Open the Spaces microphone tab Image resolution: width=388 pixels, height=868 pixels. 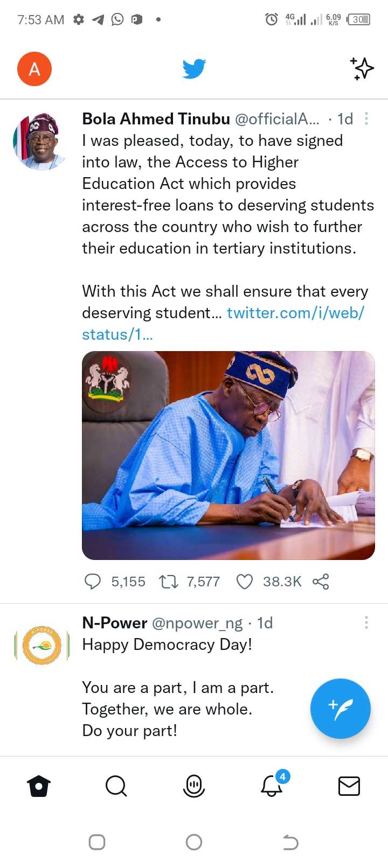[194, 786]
